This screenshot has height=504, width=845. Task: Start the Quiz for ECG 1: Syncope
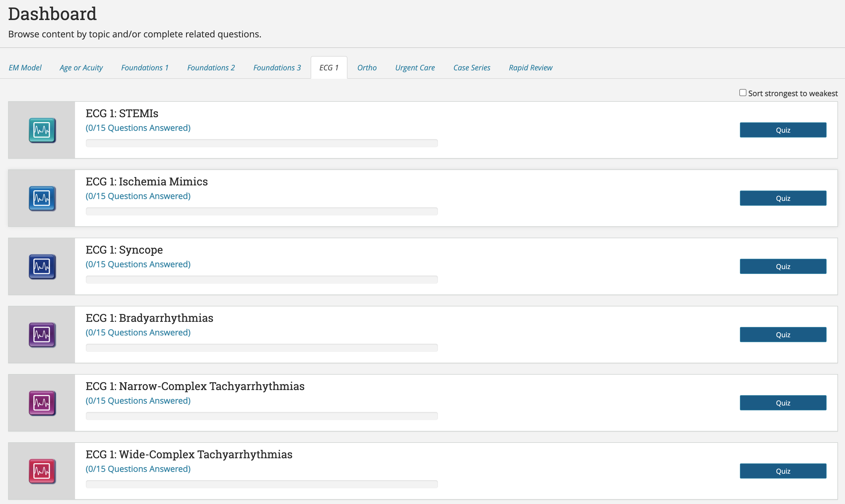(x=783, y=266)
